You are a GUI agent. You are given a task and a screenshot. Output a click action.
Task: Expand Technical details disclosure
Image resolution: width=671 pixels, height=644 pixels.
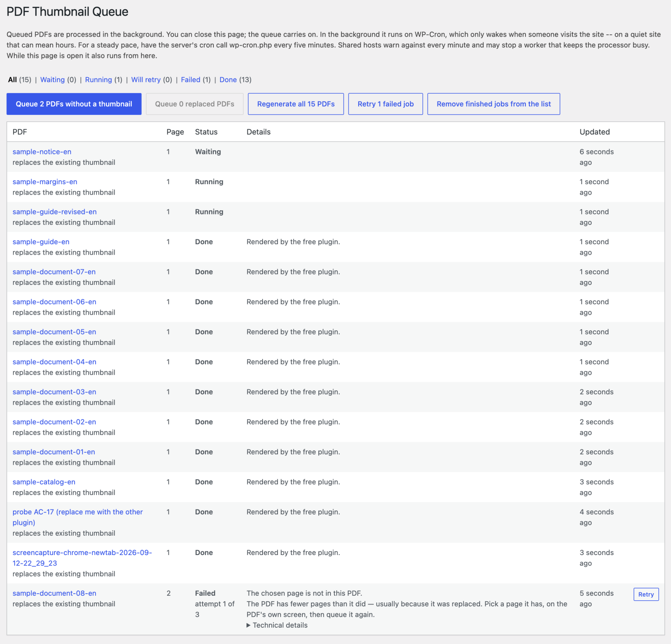pos(277,625)
